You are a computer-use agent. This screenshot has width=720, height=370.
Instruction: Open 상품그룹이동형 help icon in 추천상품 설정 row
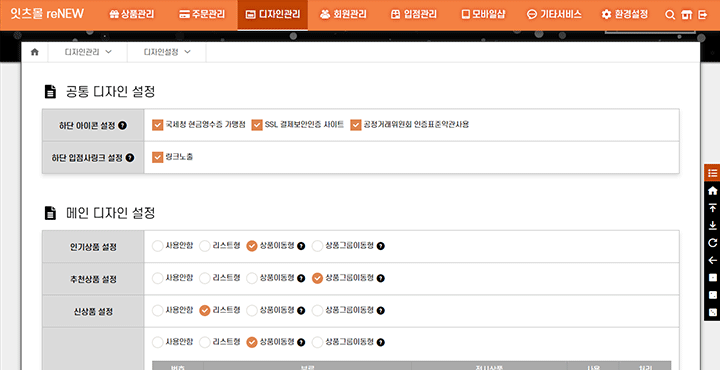tap(380, 278)
